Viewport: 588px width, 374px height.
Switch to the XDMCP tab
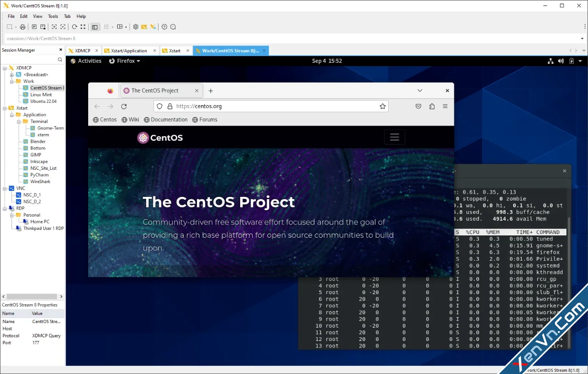click(83, 50)
